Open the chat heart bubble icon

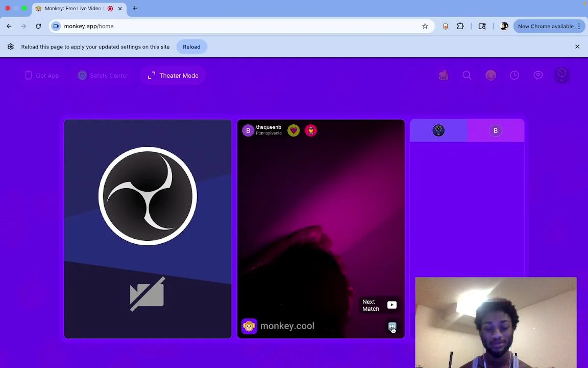[538, 76]
